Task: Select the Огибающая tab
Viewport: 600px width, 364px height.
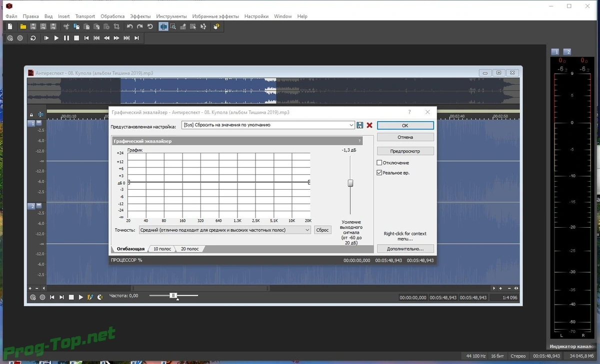Action: point(130,249)
